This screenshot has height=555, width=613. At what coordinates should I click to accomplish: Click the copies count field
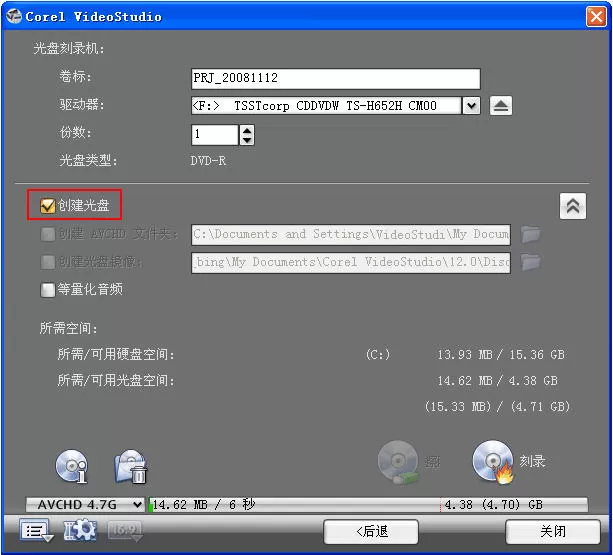pyautogui.click(x=215, y=135)
